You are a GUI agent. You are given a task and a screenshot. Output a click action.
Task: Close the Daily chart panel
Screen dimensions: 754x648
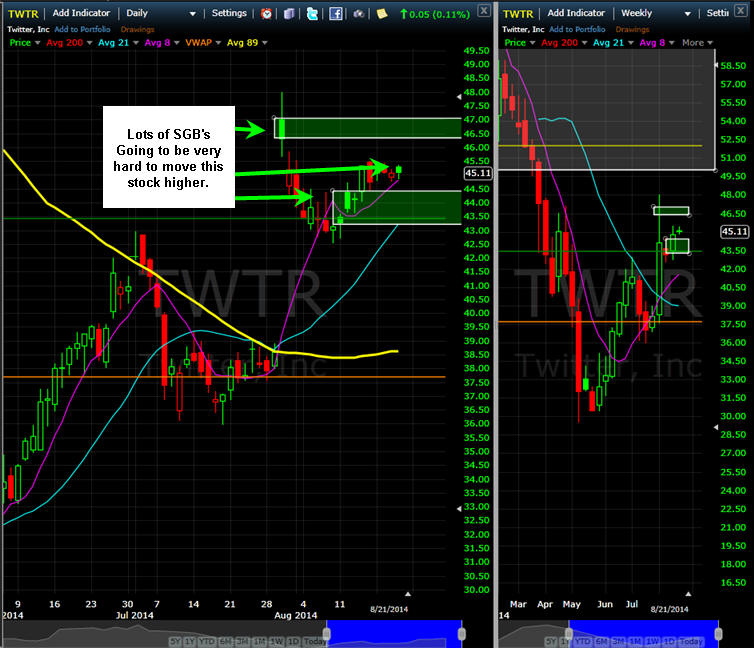484,10
